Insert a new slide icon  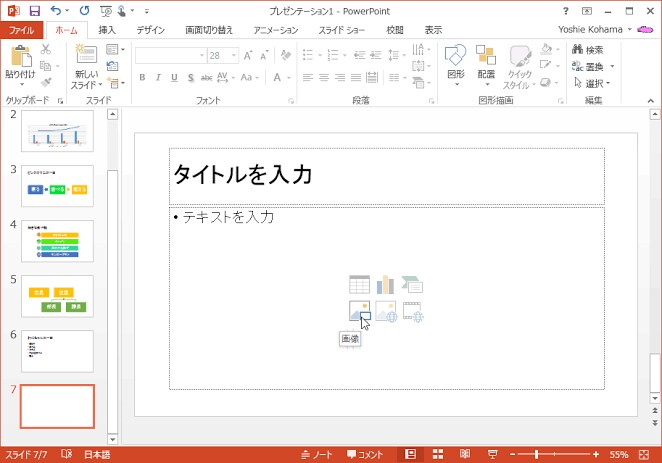[86, 54]
